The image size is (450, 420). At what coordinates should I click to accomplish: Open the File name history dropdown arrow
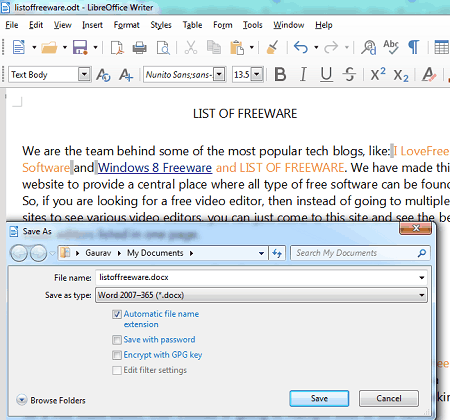(x=422, y=278)
